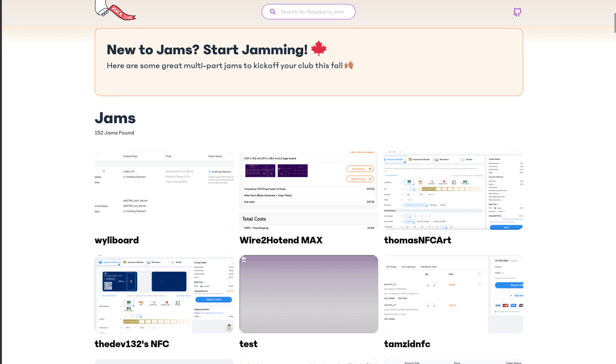The height and width of the screenshot is (364, 616).
Task: Open the 'New to Jams? Start Jamming!' heading
Action: tap(207, 50)
